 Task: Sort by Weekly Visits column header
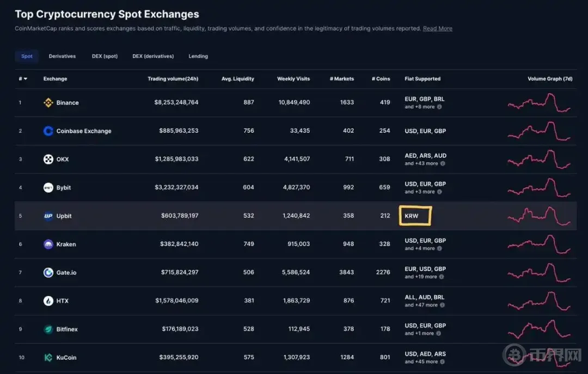pyautogui.click(x=293, y=79)
